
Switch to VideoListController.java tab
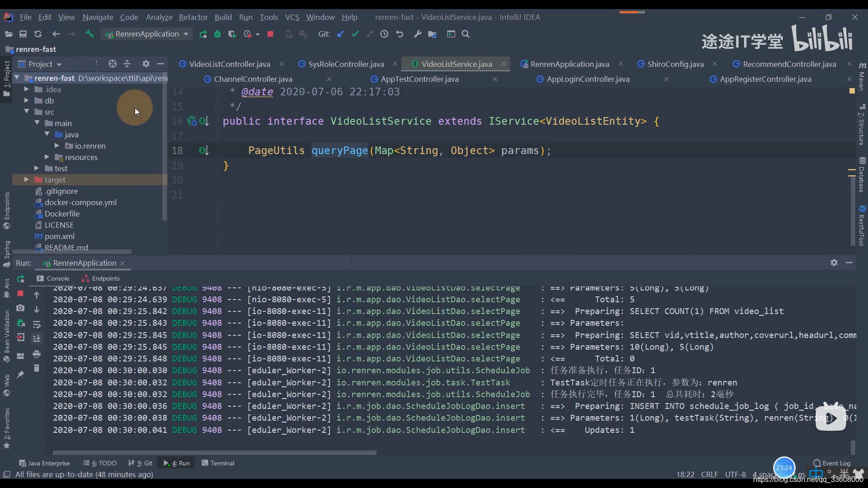click(x=229, y=64)
